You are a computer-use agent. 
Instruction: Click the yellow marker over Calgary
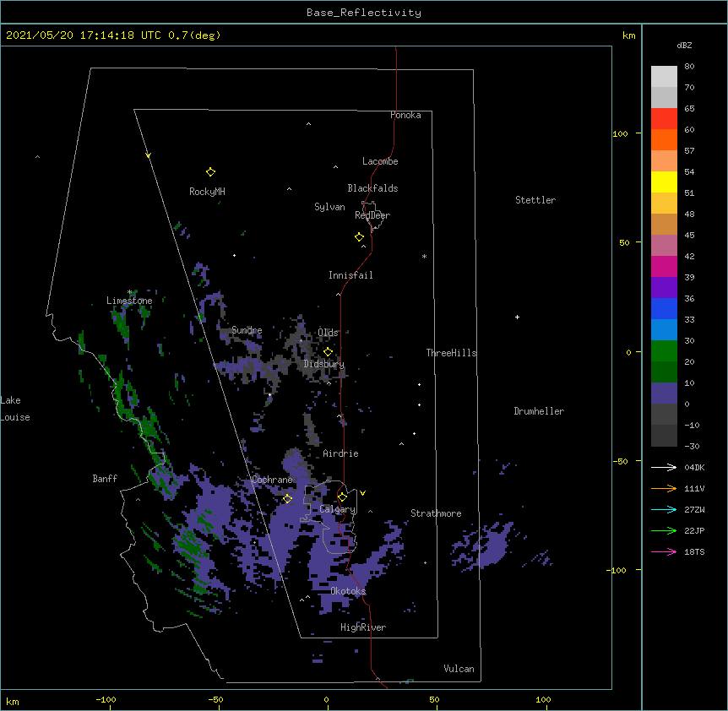[x=342, y=497]
